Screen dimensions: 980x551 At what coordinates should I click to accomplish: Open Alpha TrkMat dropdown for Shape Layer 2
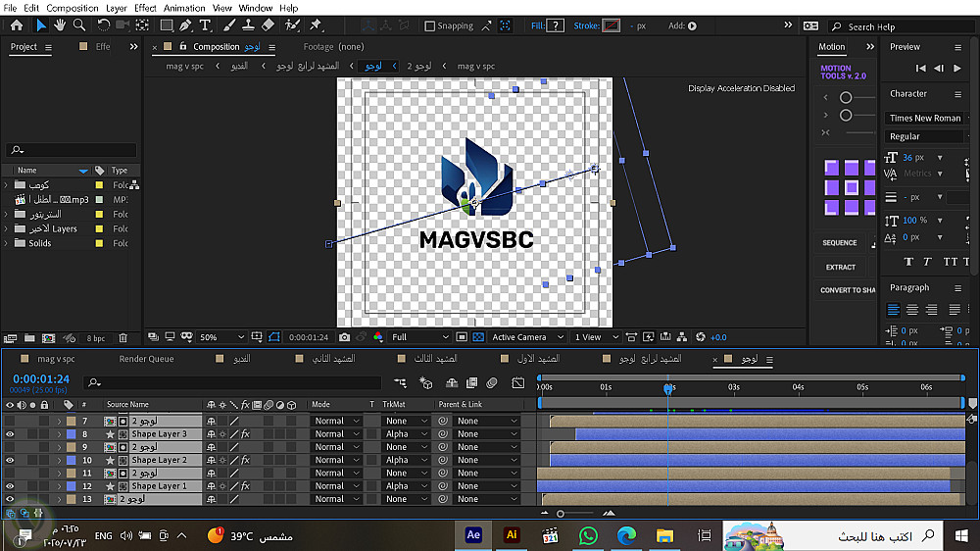click(x=406, y=461)
